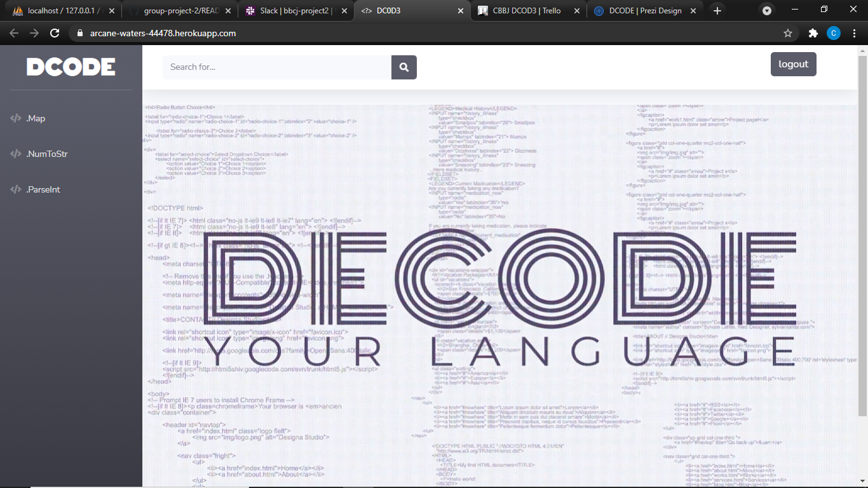Close the Prezi Design tab
The image size is (868, 488).
693,11
